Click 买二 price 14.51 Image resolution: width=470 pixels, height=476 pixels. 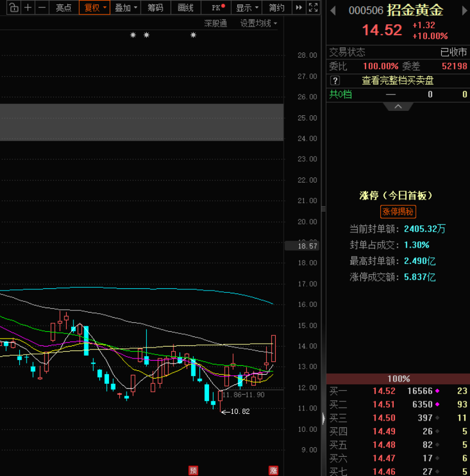coord(384,404)
